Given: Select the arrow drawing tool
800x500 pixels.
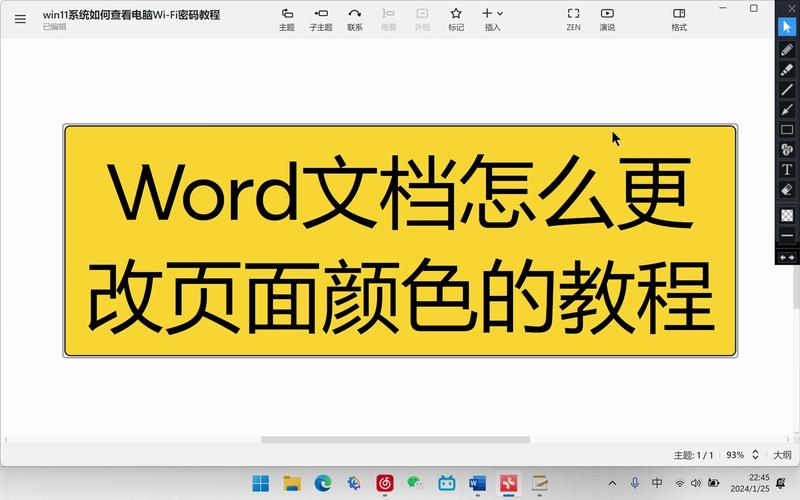Looking at the screenshot, I should (787, 109).
